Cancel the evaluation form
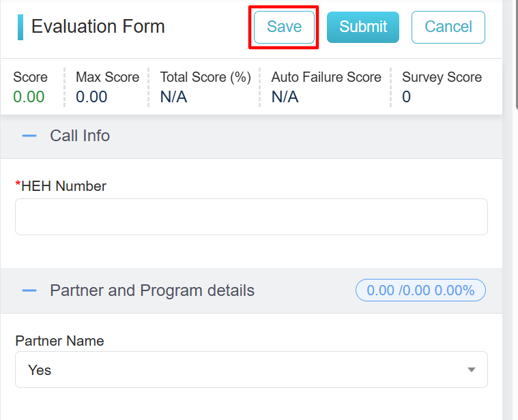Image resolution: width=518 pixels, height=420 pixels. click(x=448, y=27)
